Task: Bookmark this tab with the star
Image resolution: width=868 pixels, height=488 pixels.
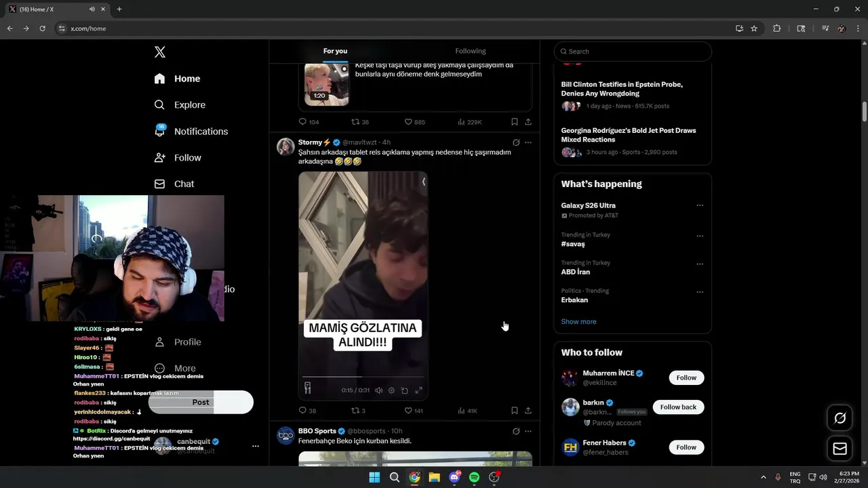Action: [754, 28]
